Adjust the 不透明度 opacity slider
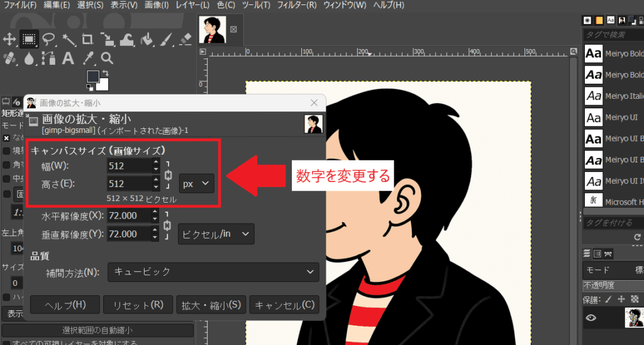644x345 pixels. coord(613,285)
